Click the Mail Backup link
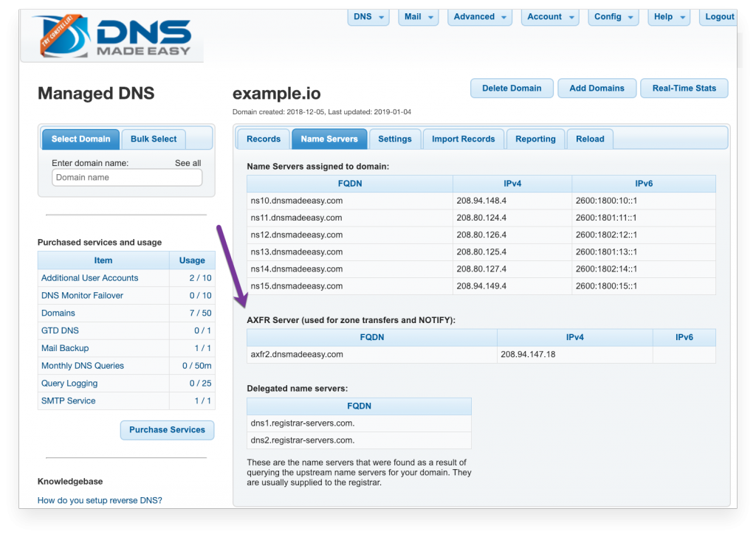The width and height of the screenshot is (756, 537). click(x=65, y=348)
